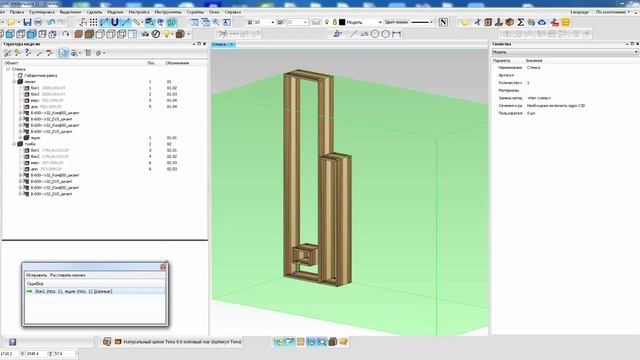
Task: Click the trash delete icon in structure panel
Action: coord(88,53)
